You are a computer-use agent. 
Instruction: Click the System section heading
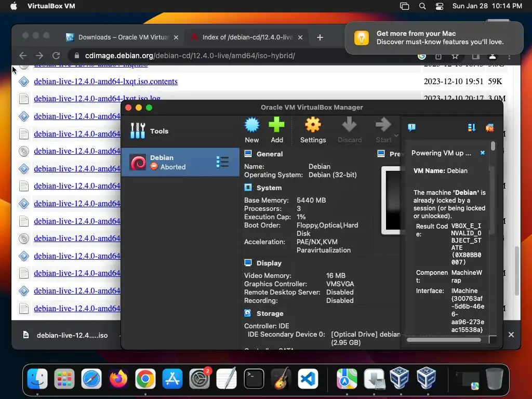tap(269, 188)
